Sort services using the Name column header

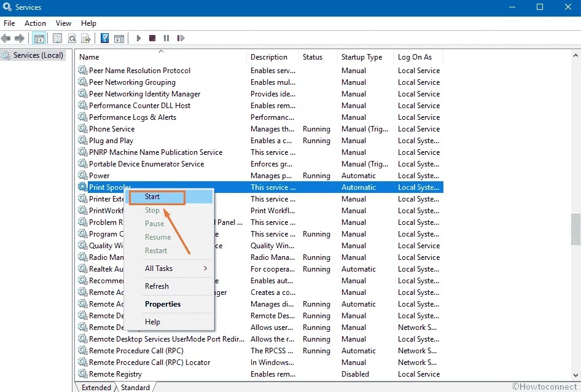click(x=89, y=57)
